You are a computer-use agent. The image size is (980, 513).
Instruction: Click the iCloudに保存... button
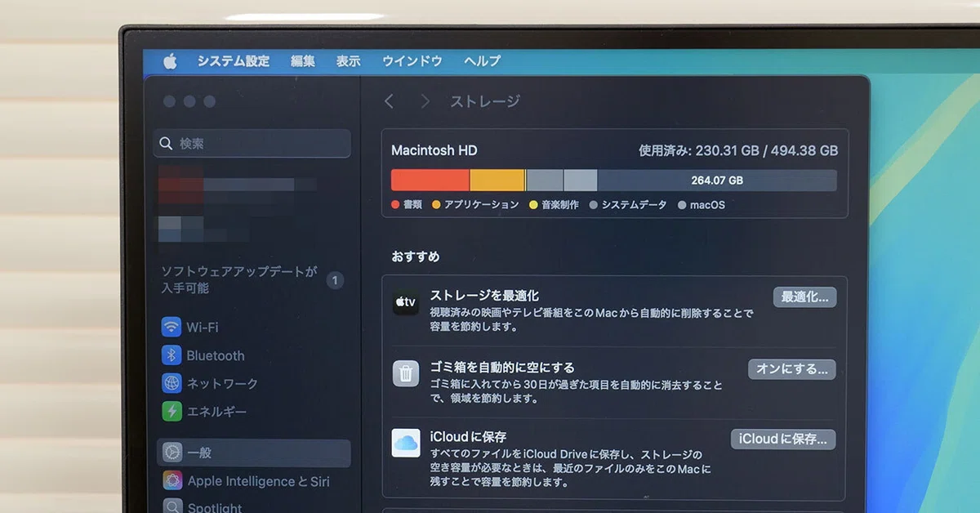click(x=783, y=439)
